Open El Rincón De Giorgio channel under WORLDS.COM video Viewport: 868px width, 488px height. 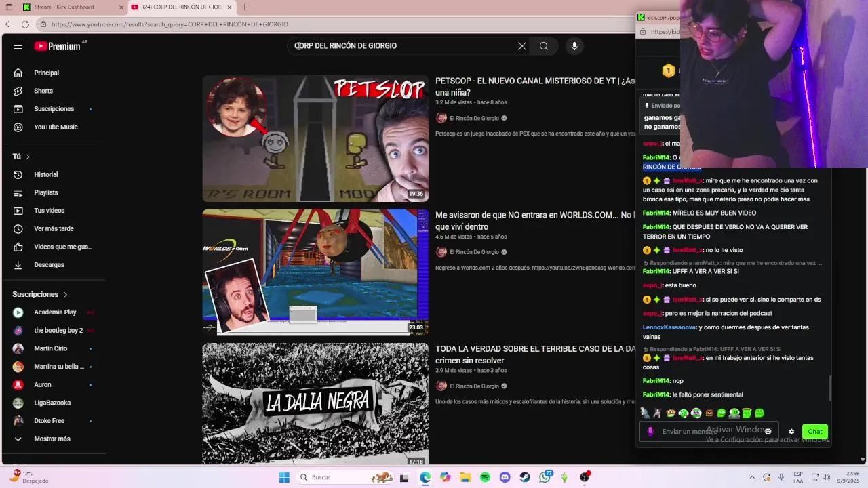tap(474, 252)
